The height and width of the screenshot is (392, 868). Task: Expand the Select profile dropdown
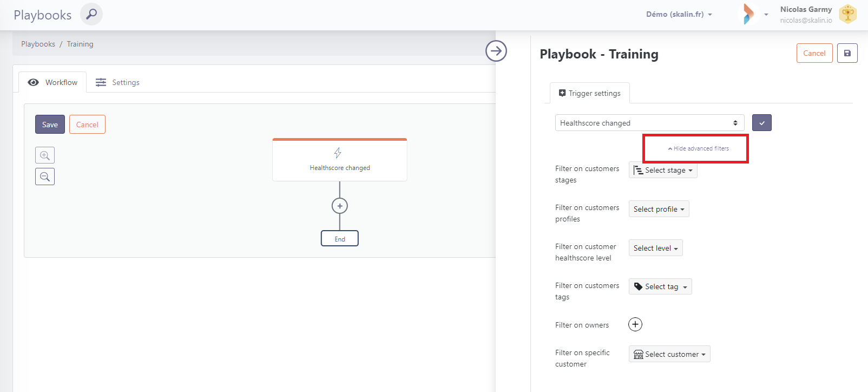(x=659, y=209)
